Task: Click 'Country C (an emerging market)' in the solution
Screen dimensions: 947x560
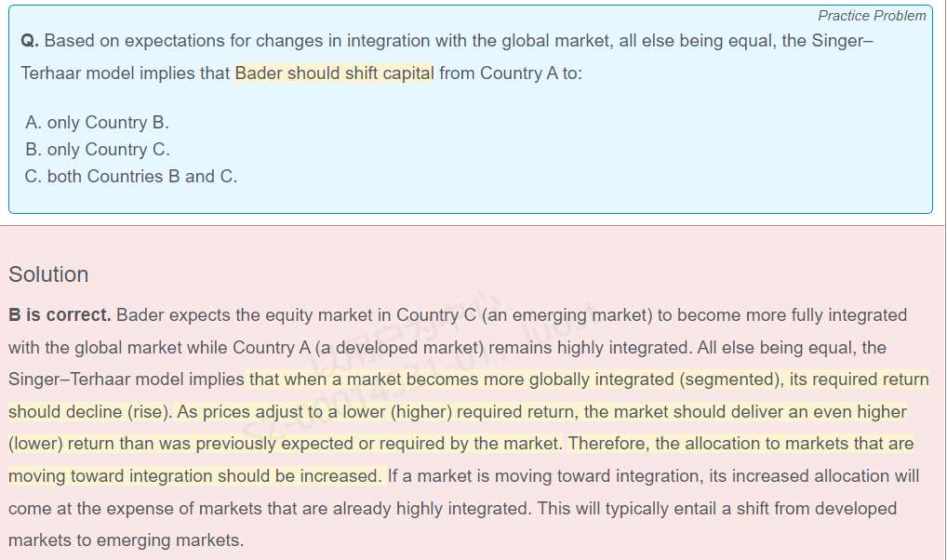Action: 525,315
